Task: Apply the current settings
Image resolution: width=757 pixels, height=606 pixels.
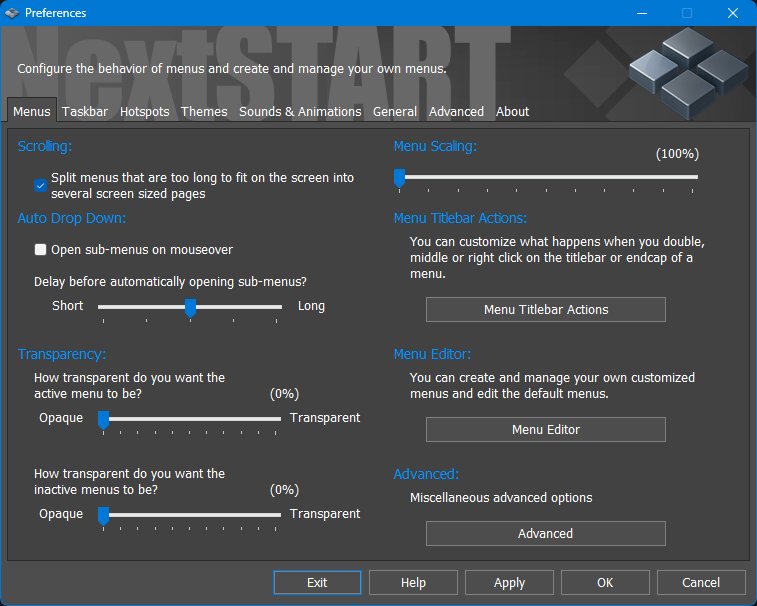Action: 509,583
